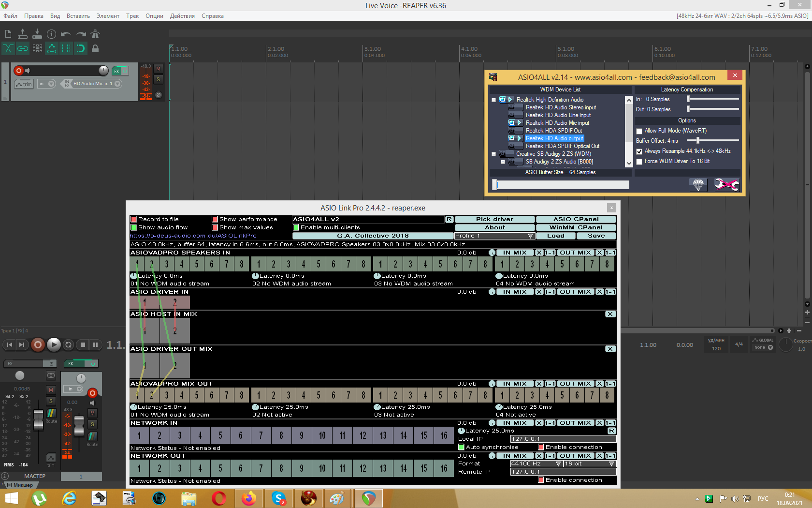This screenshot has width=812, height=508.
Task: Open Опции menu
Action: pyautogui.click(x=154, y=16)
